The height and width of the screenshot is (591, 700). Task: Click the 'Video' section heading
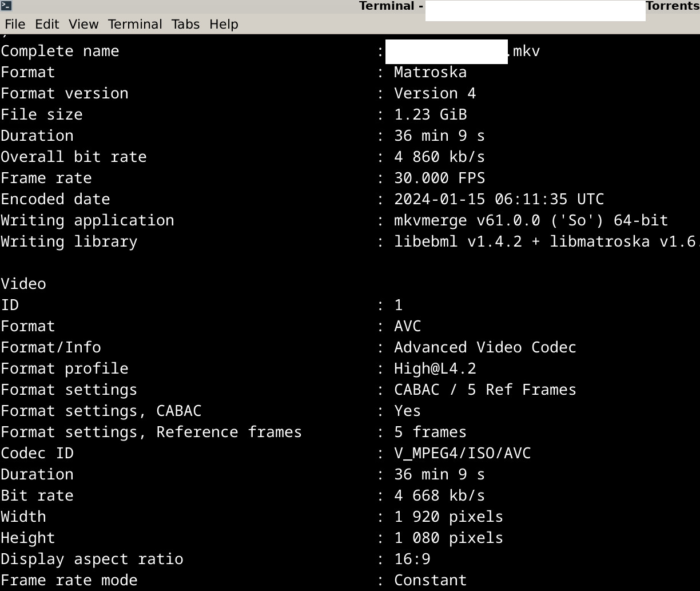tap(23, 284)
